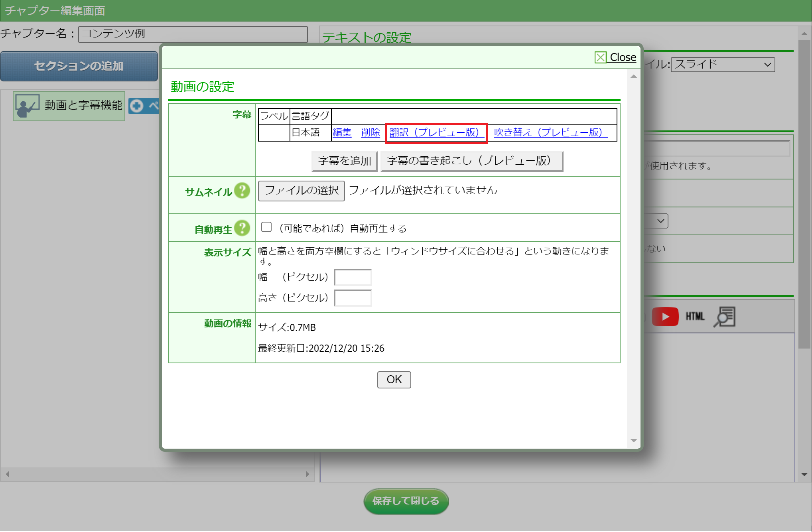Click the blue plus icon beside section
The width and height of the screenshot is (812, 532).
click(136, 106)
